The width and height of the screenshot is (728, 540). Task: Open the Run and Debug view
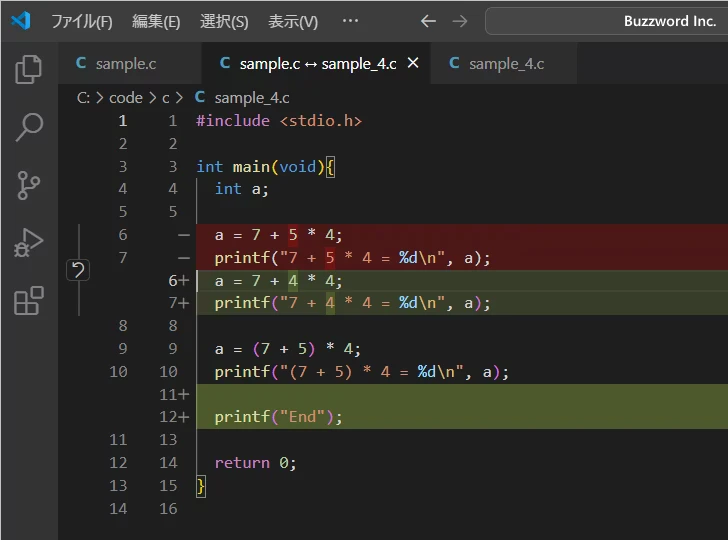(x=29, y=243)
